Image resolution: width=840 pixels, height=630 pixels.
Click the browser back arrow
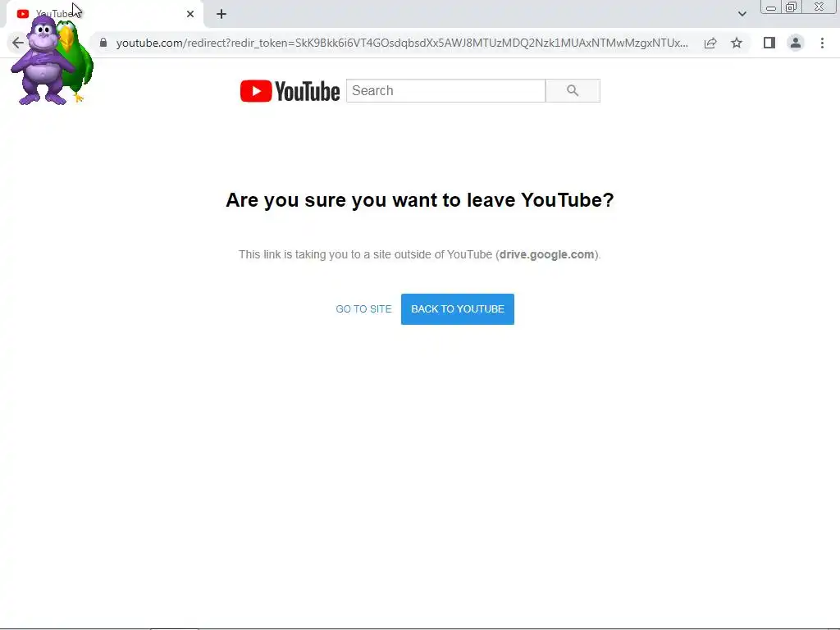click(18, 43)
